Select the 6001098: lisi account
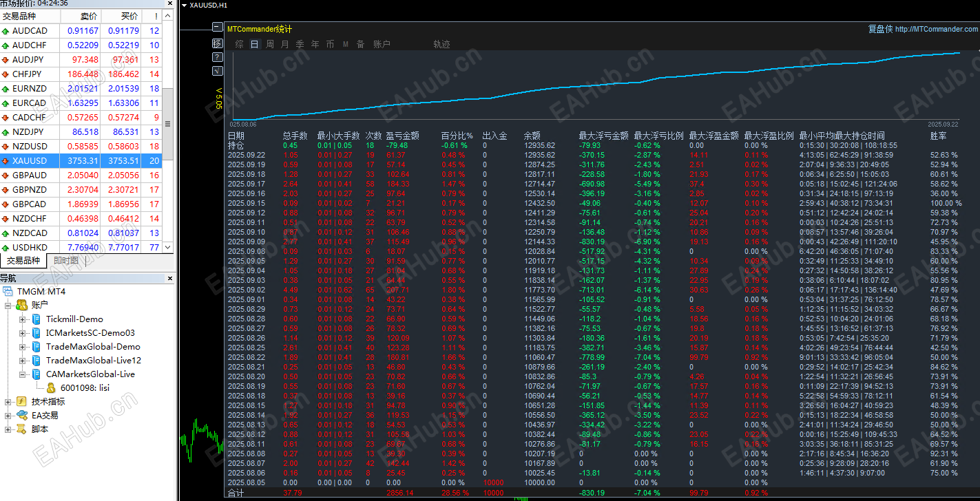Screen dimensions: 980x501 tap(85, 387)
